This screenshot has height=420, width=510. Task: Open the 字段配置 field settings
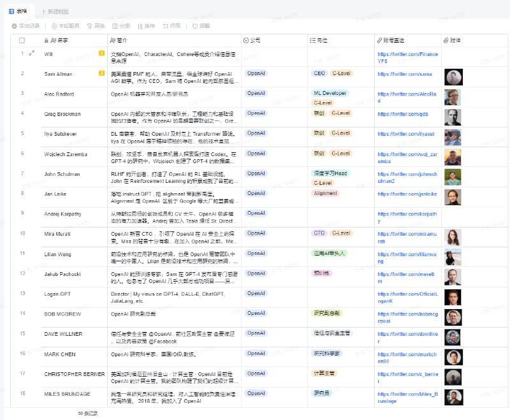65,26
